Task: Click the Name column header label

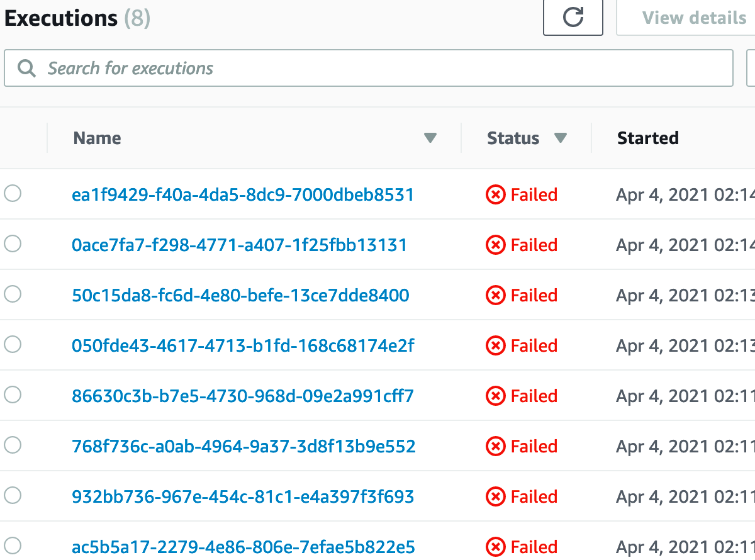Action: (x=98, y=138)
